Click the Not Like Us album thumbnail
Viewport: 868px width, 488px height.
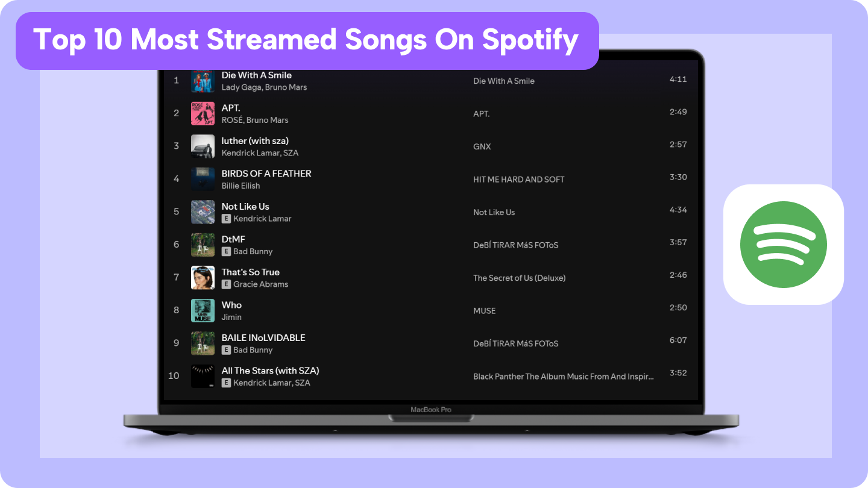(x=203, y=211)
